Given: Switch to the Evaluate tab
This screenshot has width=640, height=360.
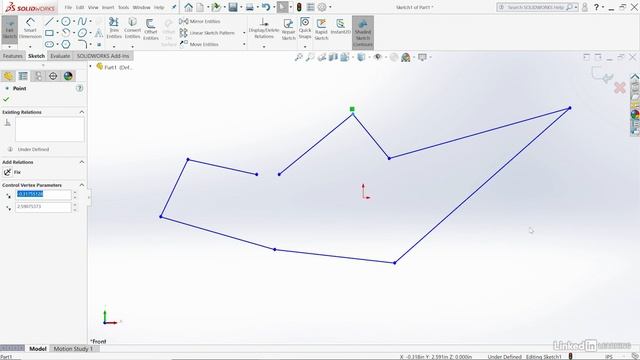Looking at the screenshot, I should tap(60, 56).
